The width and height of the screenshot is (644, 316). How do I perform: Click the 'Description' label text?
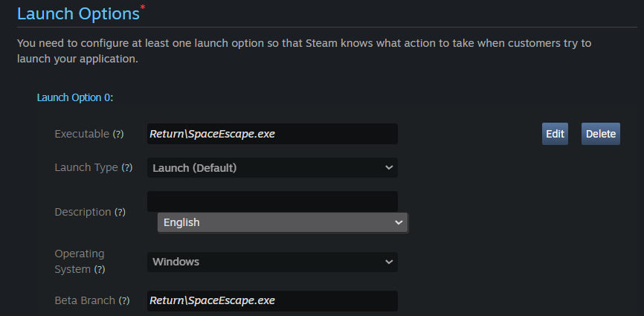[x=83, y=212]
